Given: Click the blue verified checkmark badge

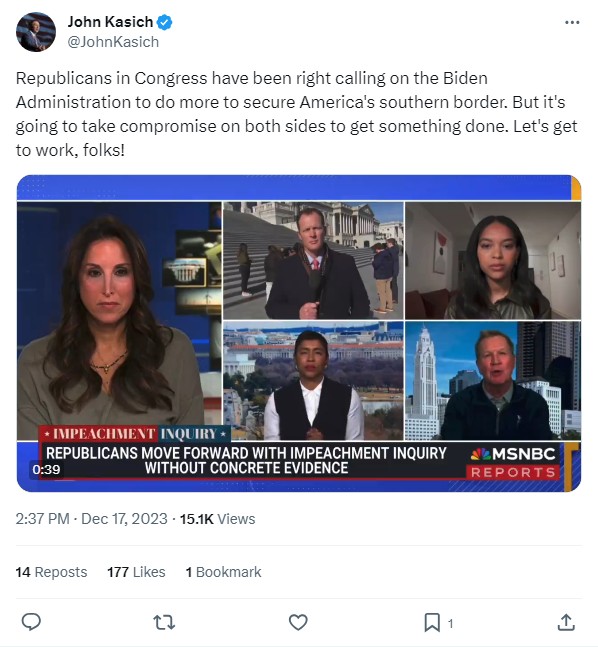Looking at the screenshot, I should point(165,22).
